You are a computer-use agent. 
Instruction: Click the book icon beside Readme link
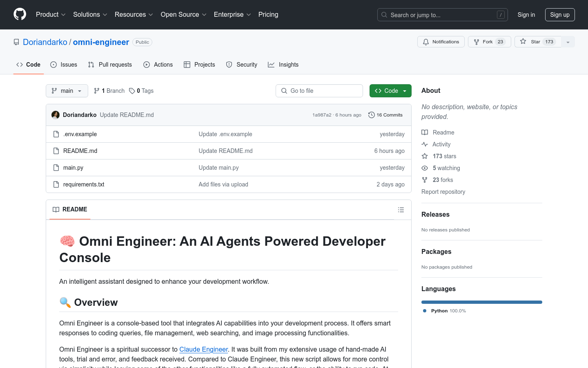click(425, 132)
